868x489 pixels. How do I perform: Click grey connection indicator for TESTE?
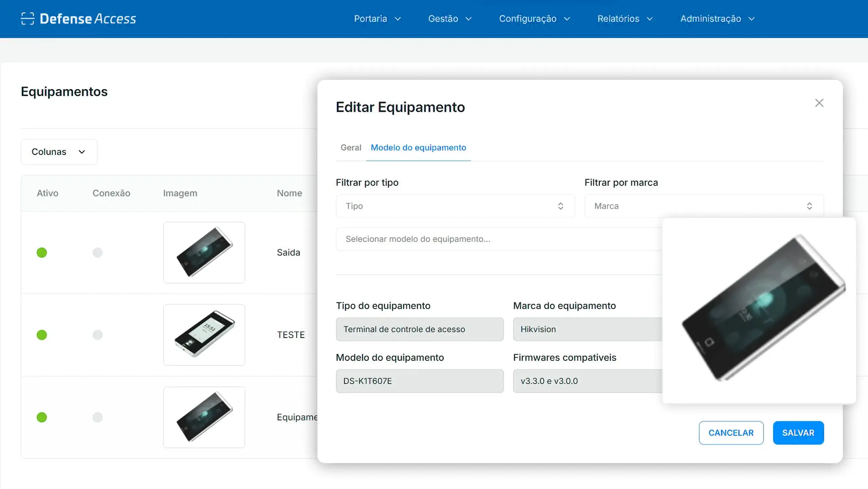97,335
